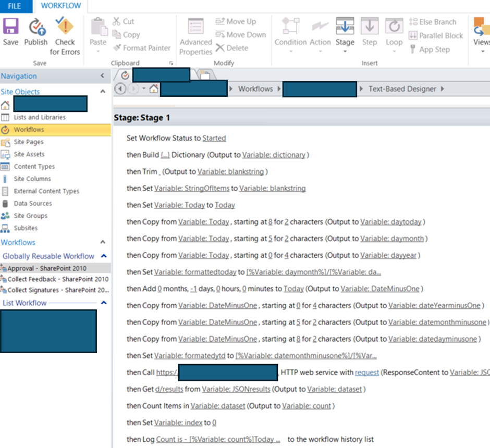This screenshot has height=448, width=490.
Task: Select the Format Painter
Action: point(142,48)
